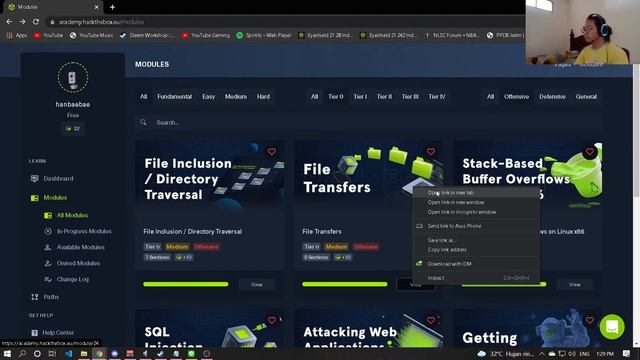Screen dimensions: 640x360
Task: Choose Open link in new tab
Action: click(476, 193)
